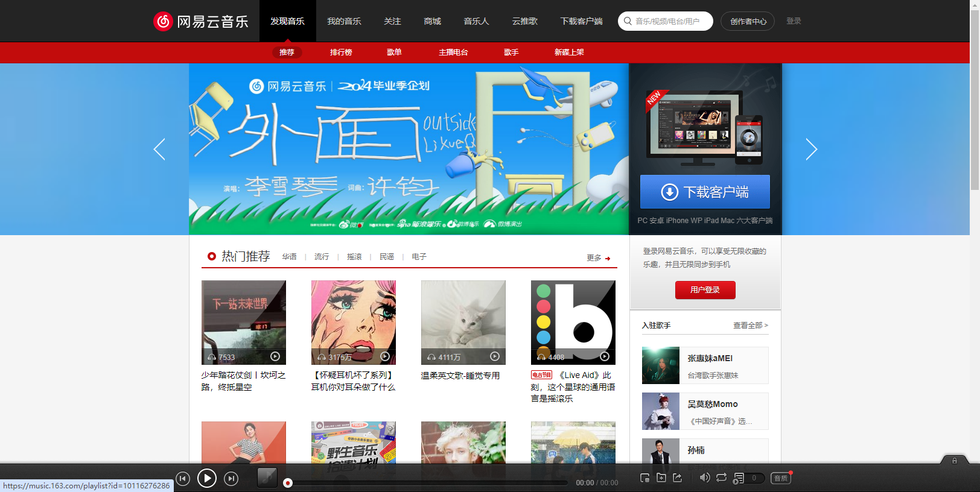Screen dimensions: 980x492
Task: Open 孙楠 artist entry
Action: (x=705, y=452)
